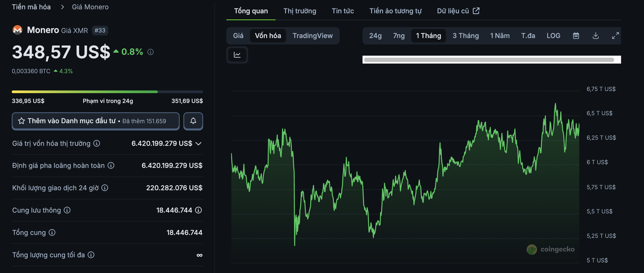Expand the chart to fullscreen
The width and height of the screenshot is (644, 273).
coord(616,35)
